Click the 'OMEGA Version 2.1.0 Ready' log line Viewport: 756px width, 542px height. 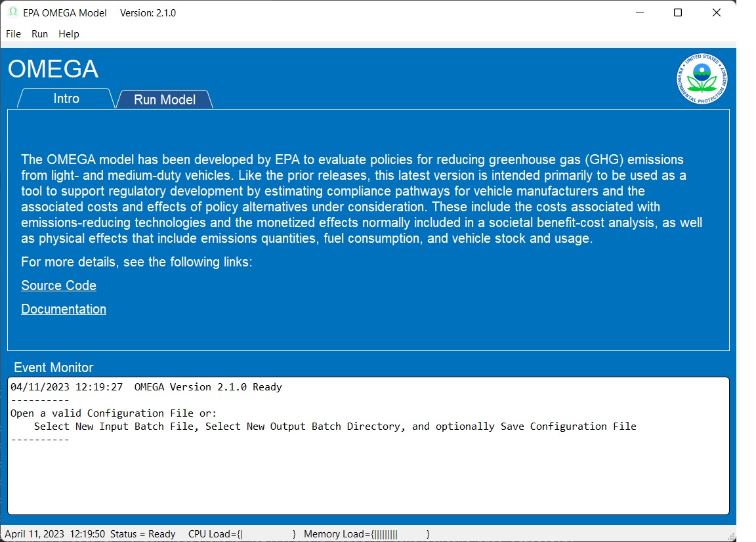(146, 386)
